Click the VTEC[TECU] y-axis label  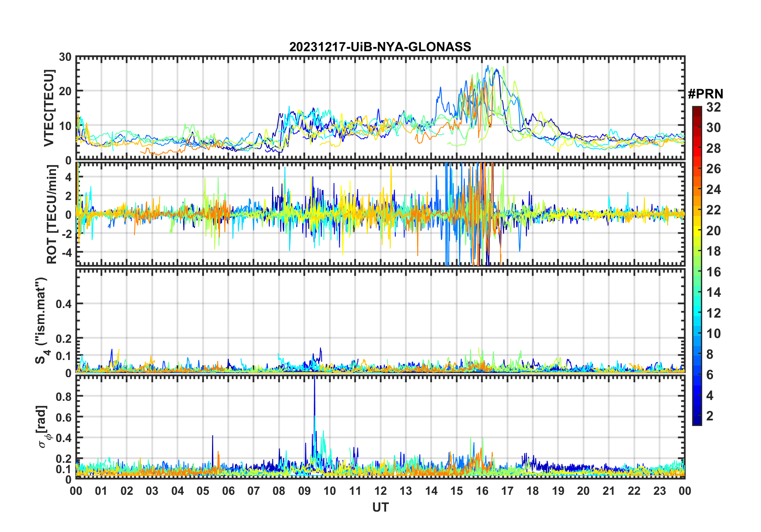click(x=49, y=108)
